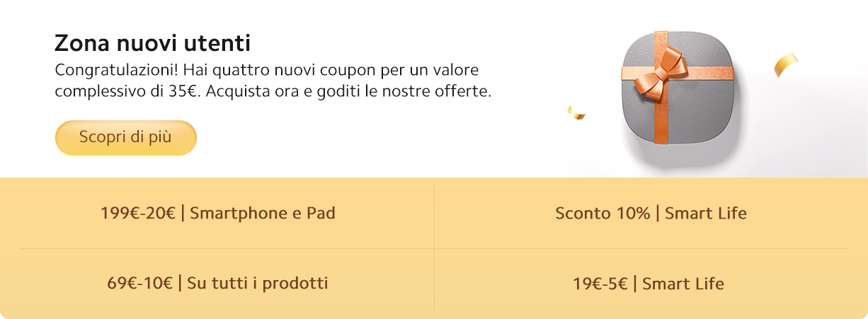Open Smart Life category beside Sconto 10%
The width and height of the screenshot is (868, 319).
[x=706, y=213]
